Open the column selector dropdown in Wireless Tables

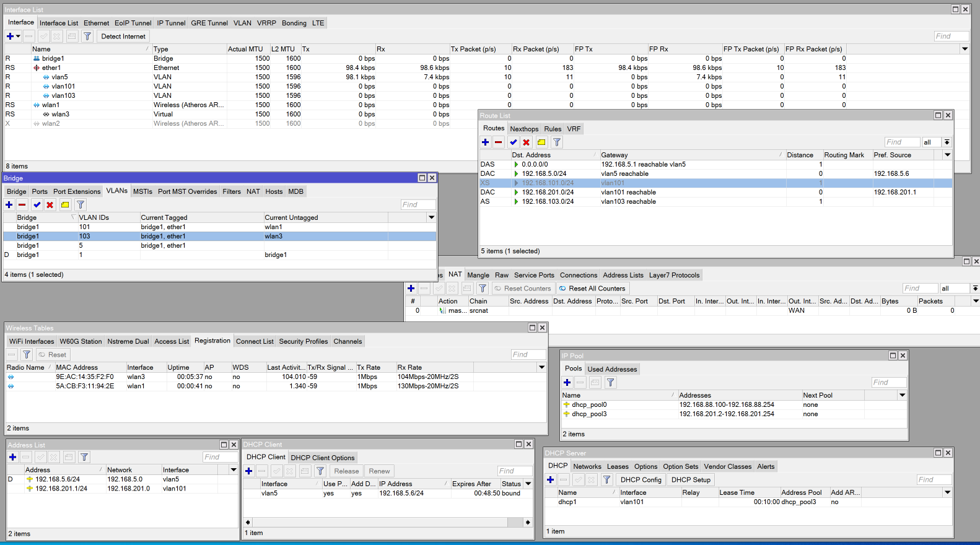coord(541,367)
